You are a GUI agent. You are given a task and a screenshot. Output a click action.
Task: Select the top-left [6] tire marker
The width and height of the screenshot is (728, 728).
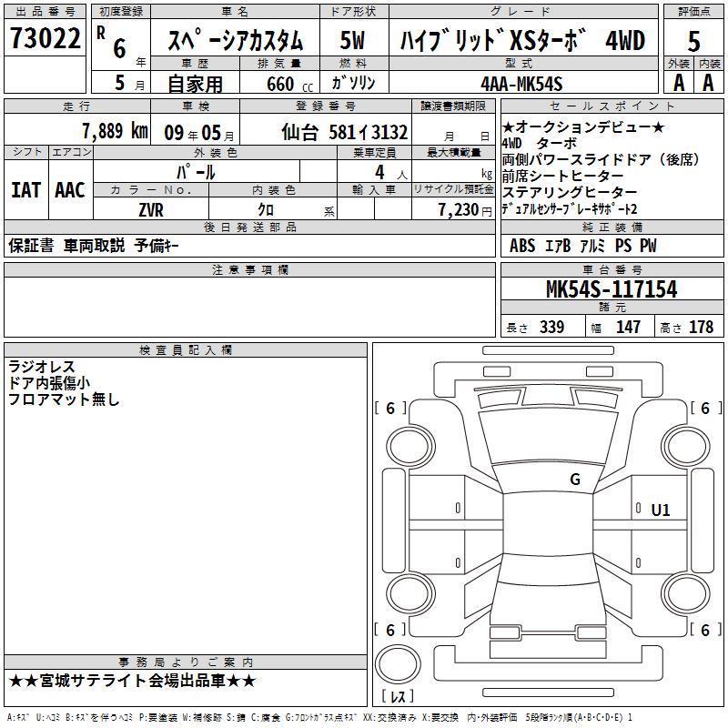[x=390, y=409]
